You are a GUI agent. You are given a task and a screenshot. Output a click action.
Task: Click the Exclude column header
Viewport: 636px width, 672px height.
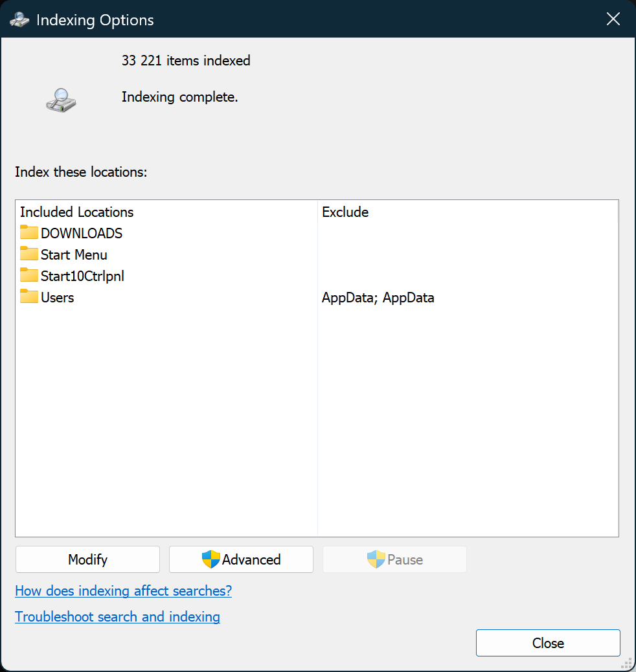345,212
